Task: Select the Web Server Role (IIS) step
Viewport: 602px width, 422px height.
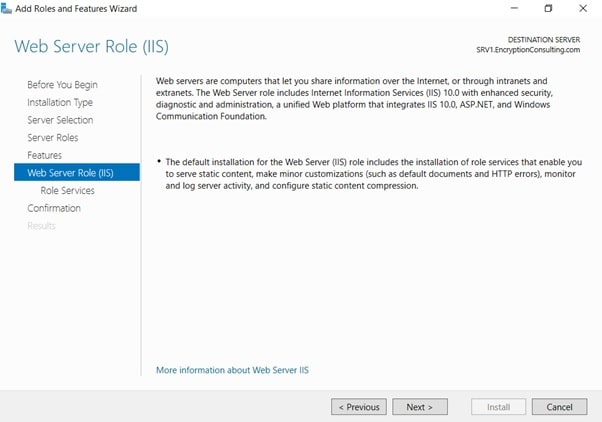Action: (71, 173)
